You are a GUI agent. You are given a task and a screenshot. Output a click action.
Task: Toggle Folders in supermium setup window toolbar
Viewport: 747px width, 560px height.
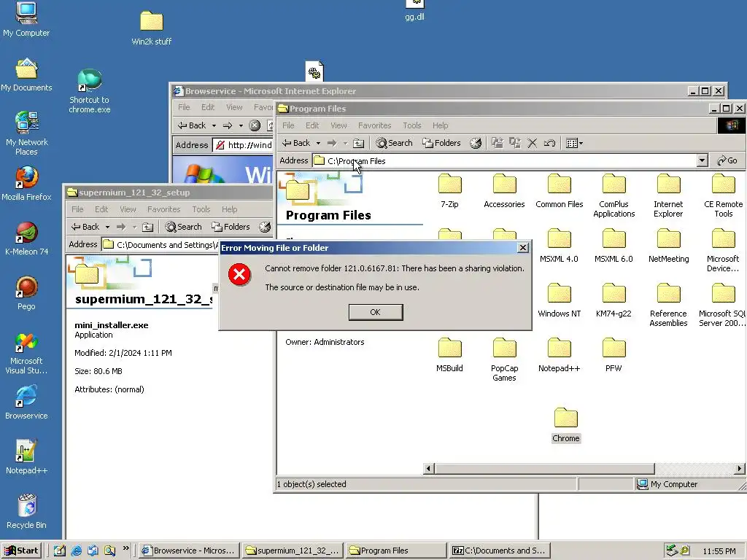click(x=231, y=227)
